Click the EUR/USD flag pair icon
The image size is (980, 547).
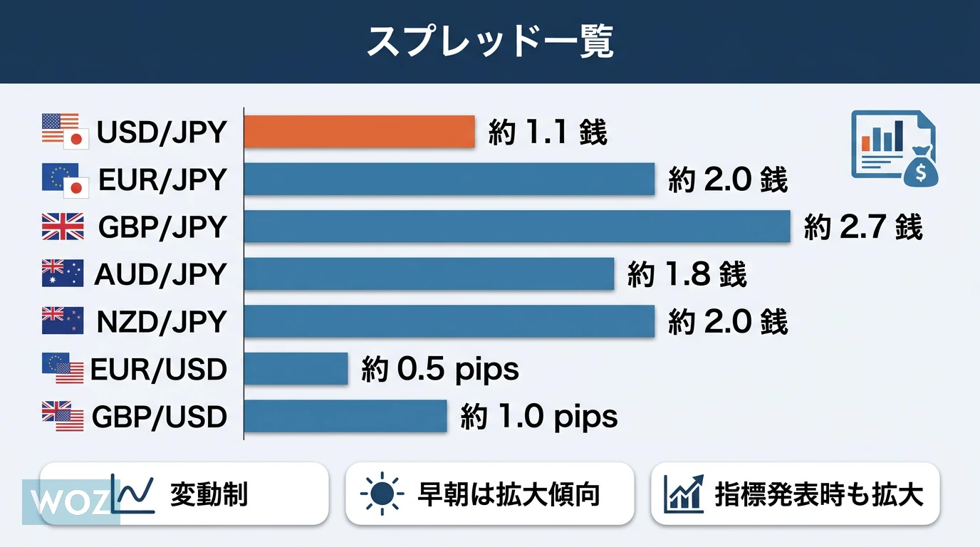63,368
